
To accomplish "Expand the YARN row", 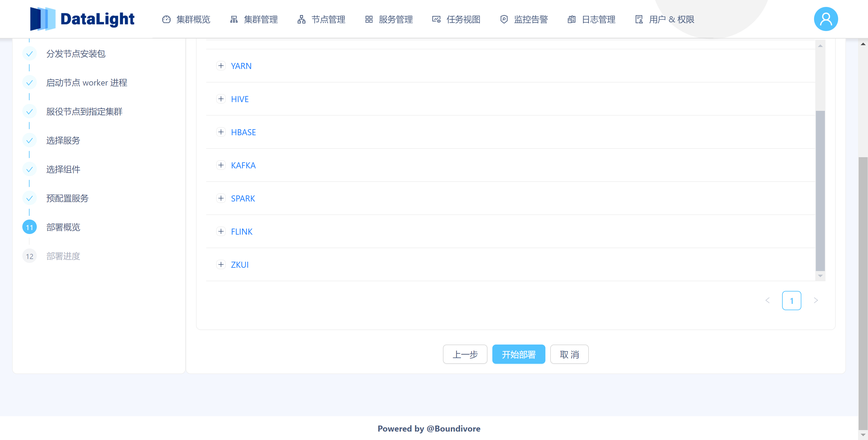I will (221, 66).
